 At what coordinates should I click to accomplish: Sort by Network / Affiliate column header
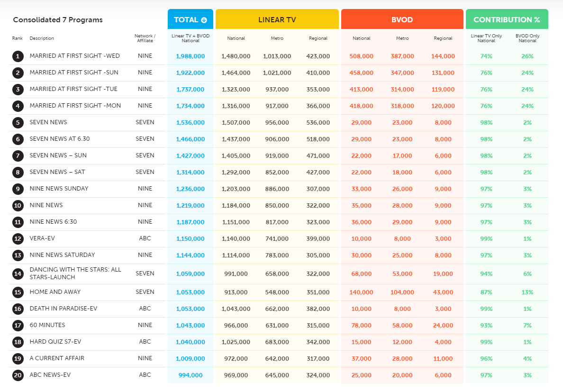(x=145, y=38)
